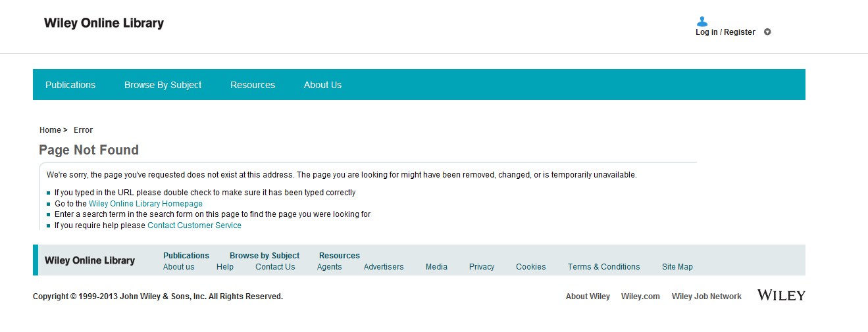This screenshot has width=868, height=332.
Task: Click the Page Not Found heading
Action: (89, 150)
